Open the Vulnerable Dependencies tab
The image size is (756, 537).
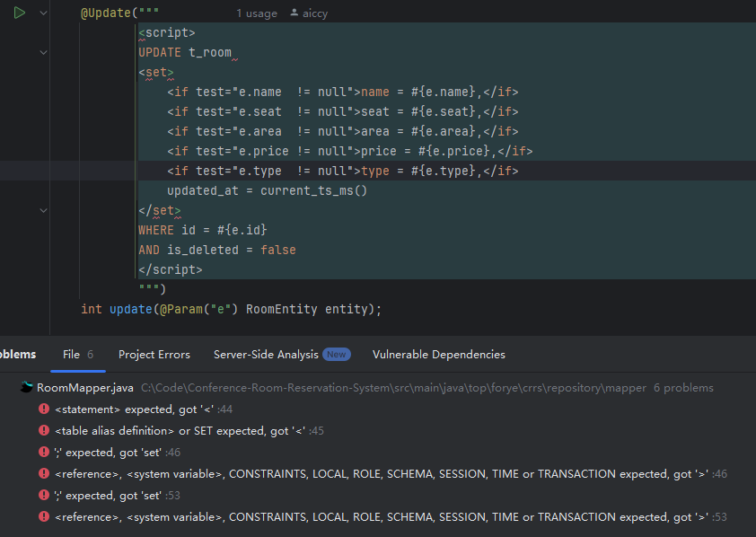pos(439,355)
